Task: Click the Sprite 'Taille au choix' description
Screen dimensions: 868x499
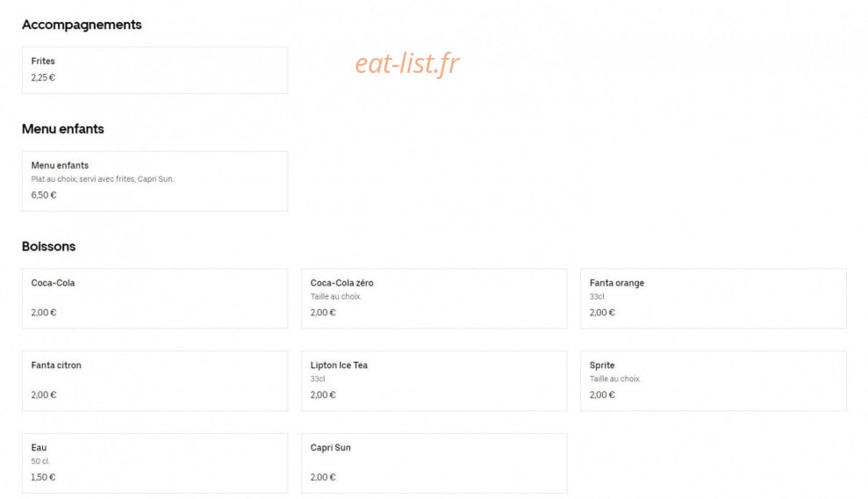Action: click(615, 379)
